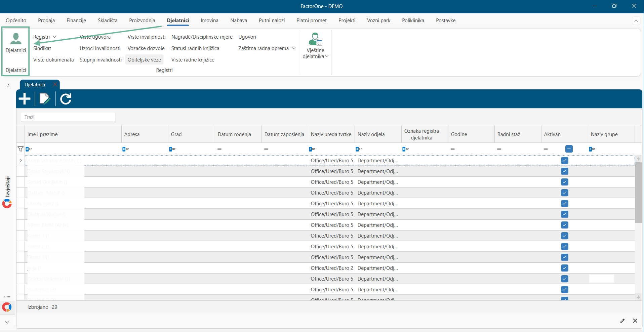Add a new employee with plus icon
This screenshot has width=644, height=332.
25,99
